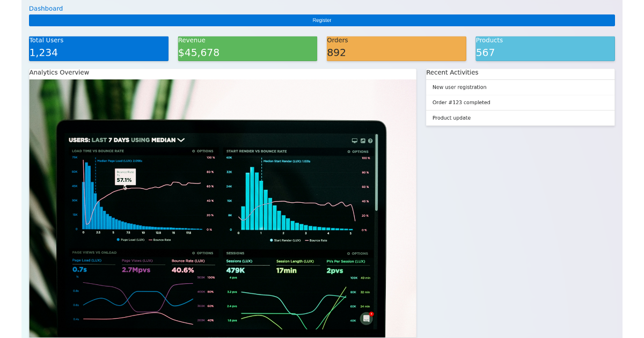Image resolution: width=644 pixels, height=338 pixels.
Task: Click the Revenue stats card
Action: click(247, 48)
